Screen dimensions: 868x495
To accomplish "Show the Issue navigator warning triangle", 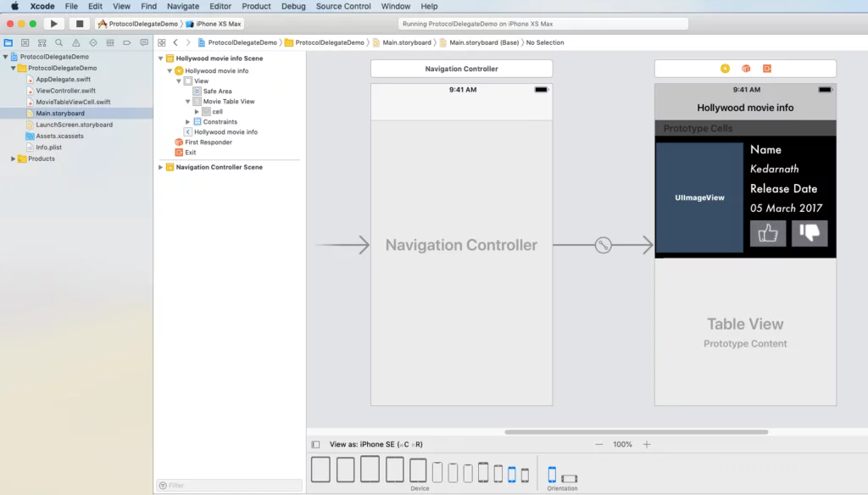I will (x=76, y=42).
